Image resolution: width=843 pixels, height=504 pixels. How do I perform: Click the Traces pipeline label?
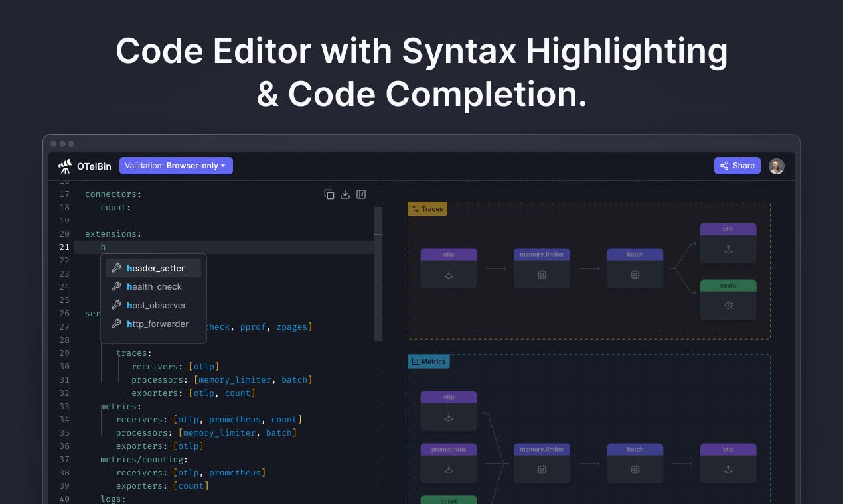click(427, 208)
